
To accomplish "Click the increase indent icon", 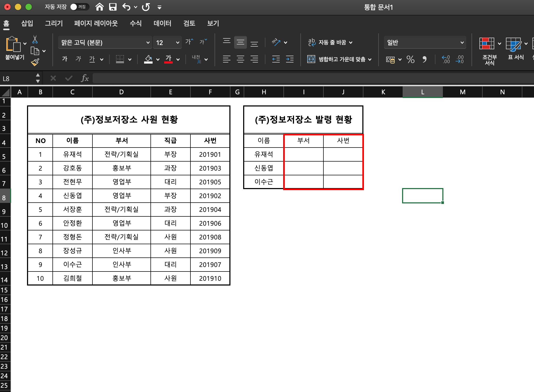I will 290,59.
